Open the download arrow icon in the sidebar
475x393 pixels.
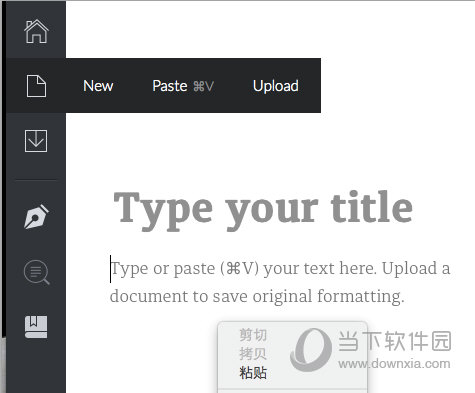click(x=36, y=141)
